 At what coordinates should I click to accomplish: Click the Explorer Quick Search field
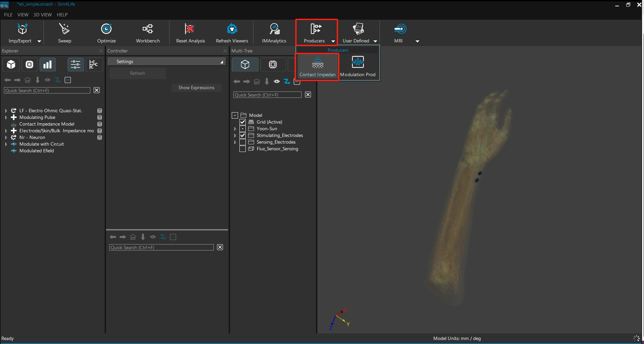47,91
